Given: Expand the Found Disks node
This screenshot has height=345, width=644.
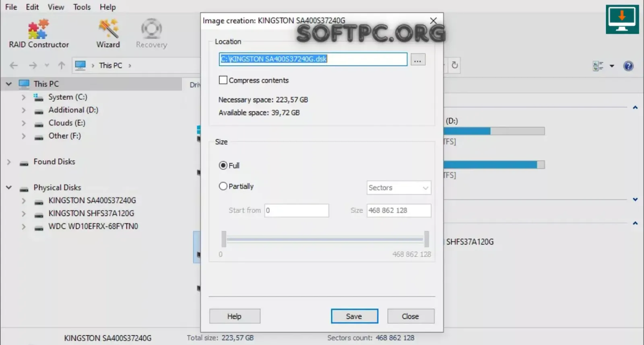Looking at the screenshot, I should [x=8, y=162].
